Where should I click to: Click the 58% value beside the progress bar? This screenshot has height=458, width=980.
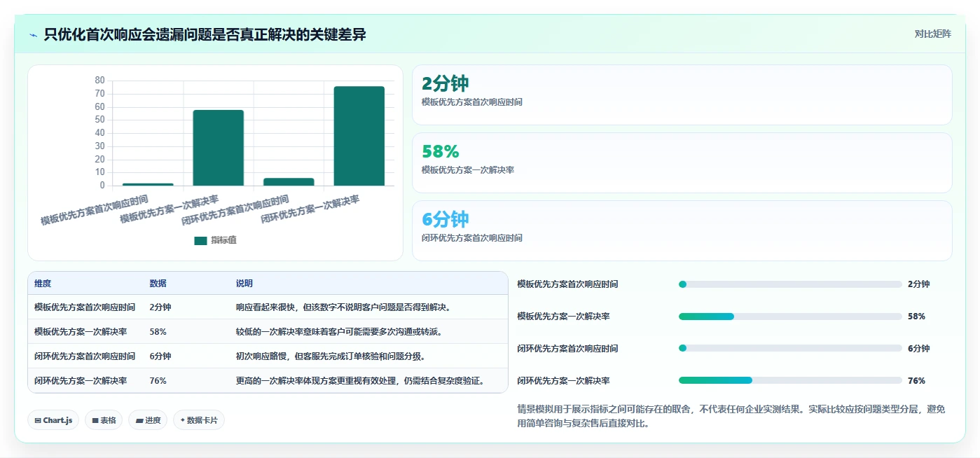tap(916, 317)
